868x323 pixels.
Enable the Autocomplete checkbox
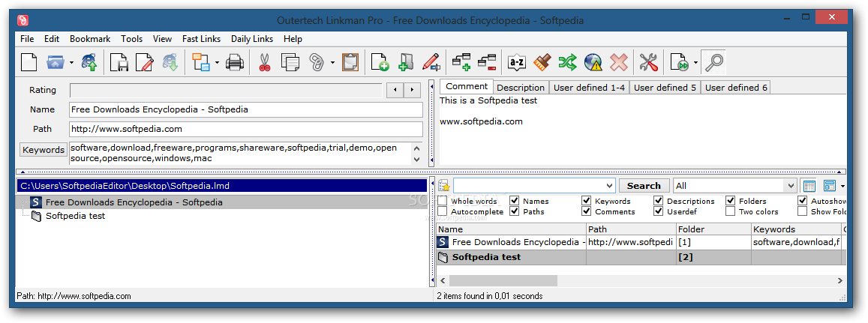click(x=443, y=211)
